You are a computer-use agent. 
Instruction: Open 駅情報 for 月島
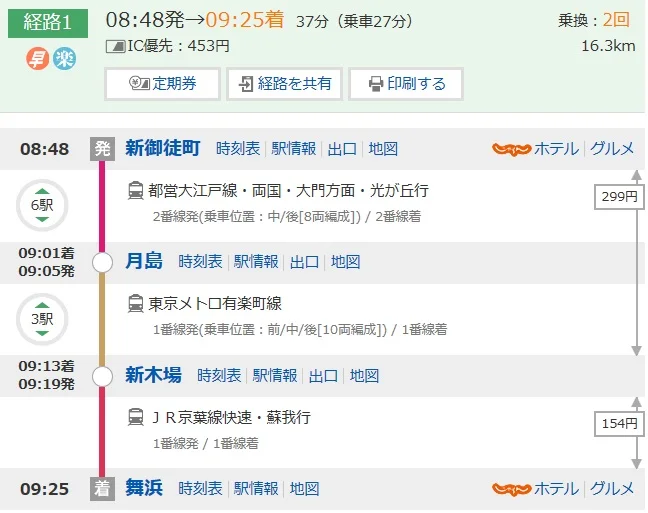256,262
